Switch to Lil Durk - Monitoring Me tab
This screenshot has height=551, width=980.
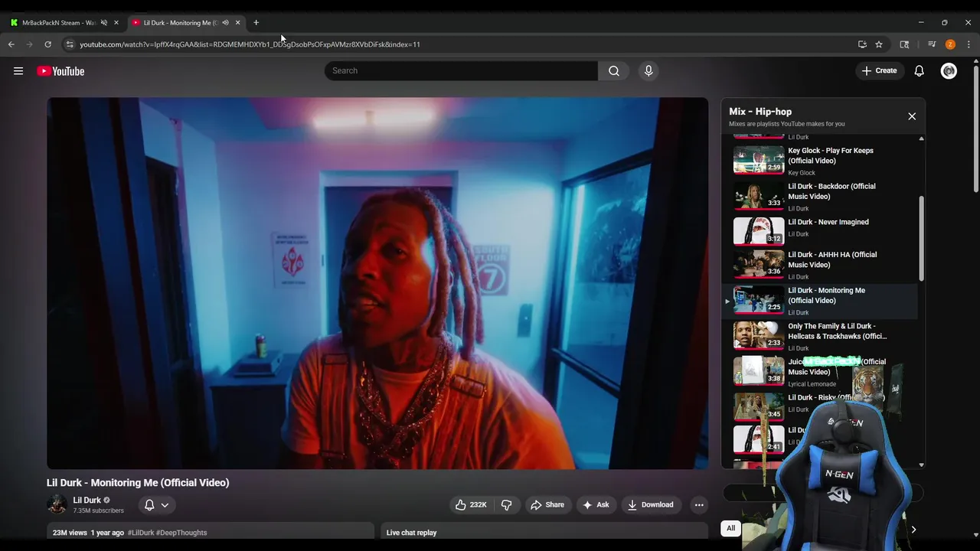point(181,23)
